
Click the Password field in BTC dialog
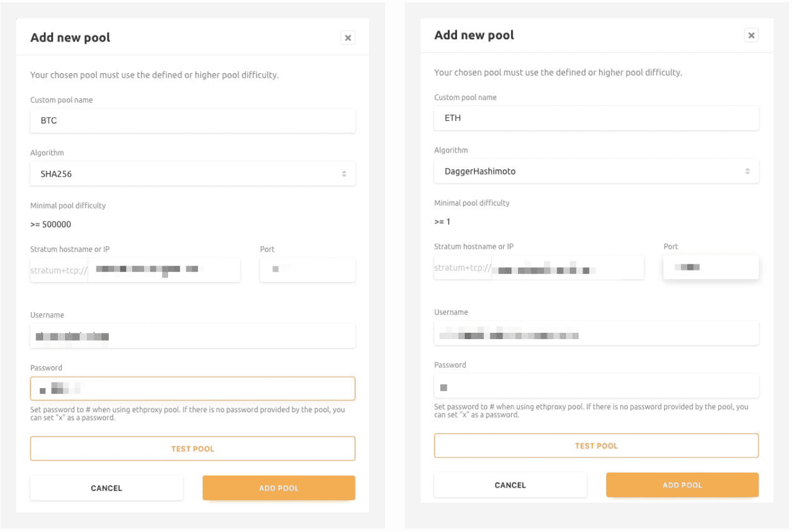coord(192,389)
